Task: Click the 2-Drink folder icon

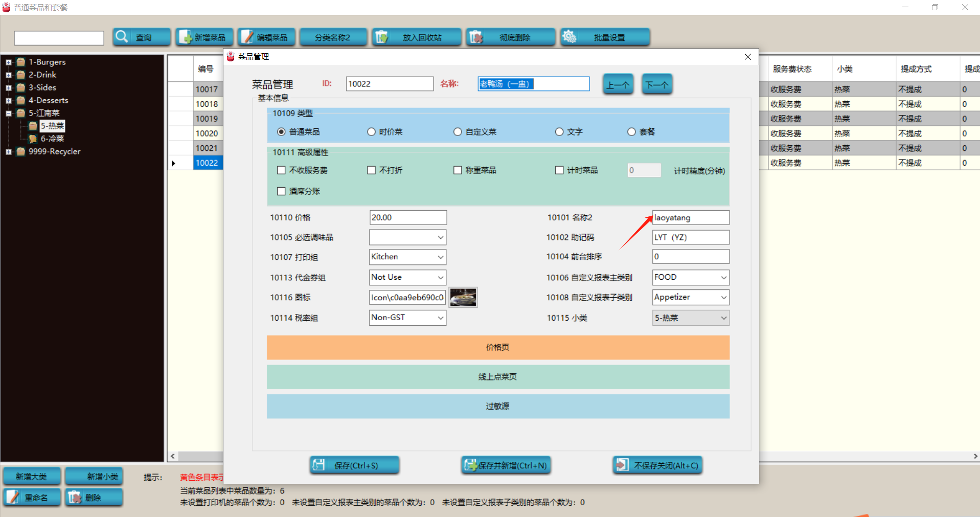Action: [x=21, y=75]
